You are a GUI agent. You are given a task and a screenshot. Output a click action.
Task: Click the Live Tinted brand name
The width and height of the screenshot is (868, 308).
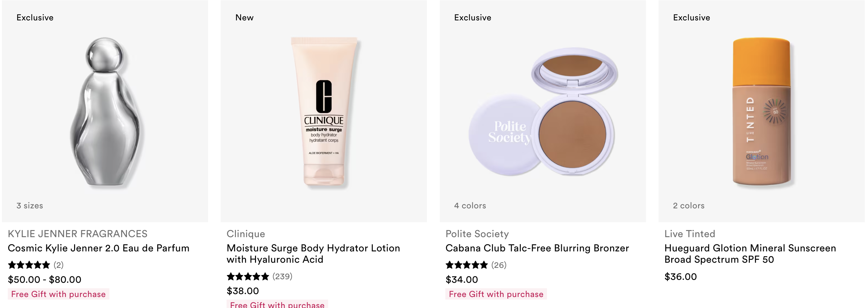690,234
